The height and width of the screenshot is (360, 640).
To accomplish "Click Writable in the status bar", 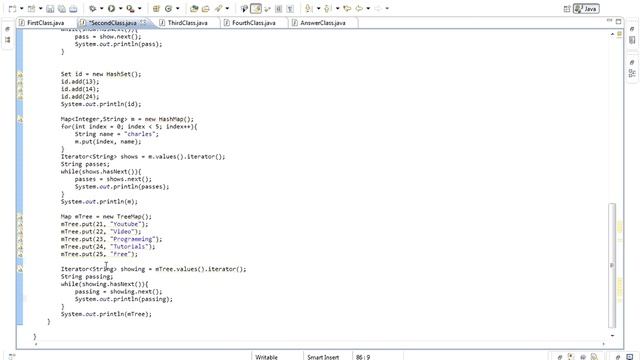I will click(x=267, y=357).
